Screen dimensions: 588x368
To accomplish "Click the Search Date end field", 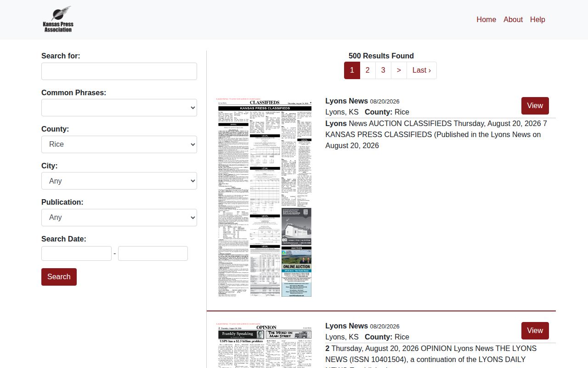I will [153, 253].
